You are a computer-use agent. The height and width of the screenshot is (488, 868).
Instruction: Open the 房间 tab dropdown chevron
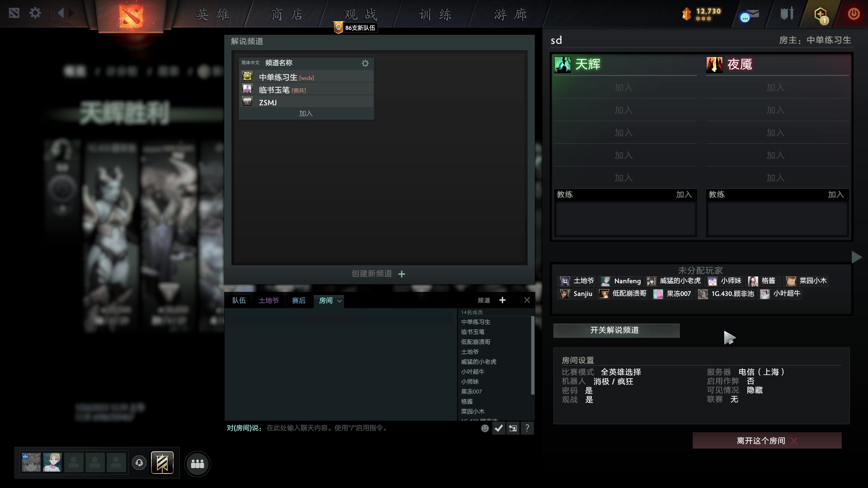coord(339,301)
